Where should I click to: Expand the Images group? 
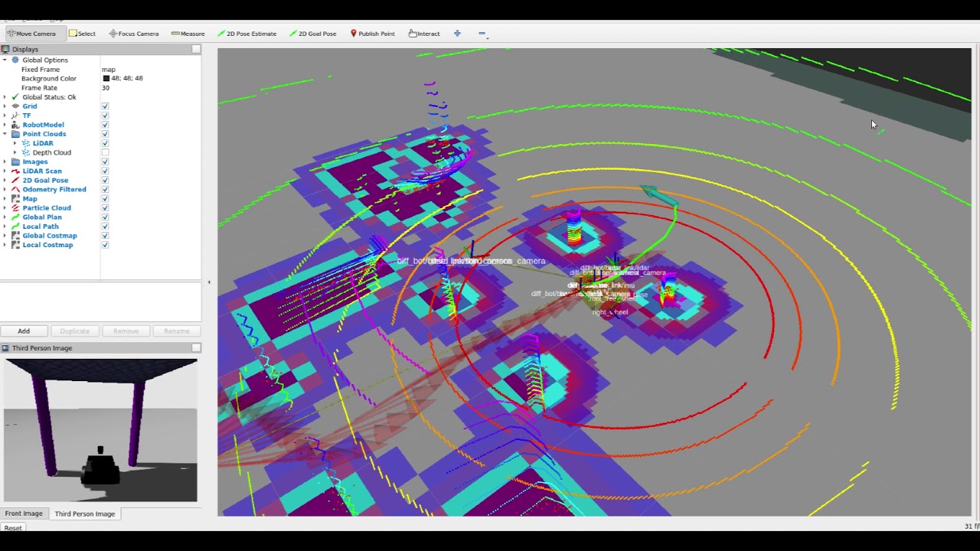click(5, 161)
